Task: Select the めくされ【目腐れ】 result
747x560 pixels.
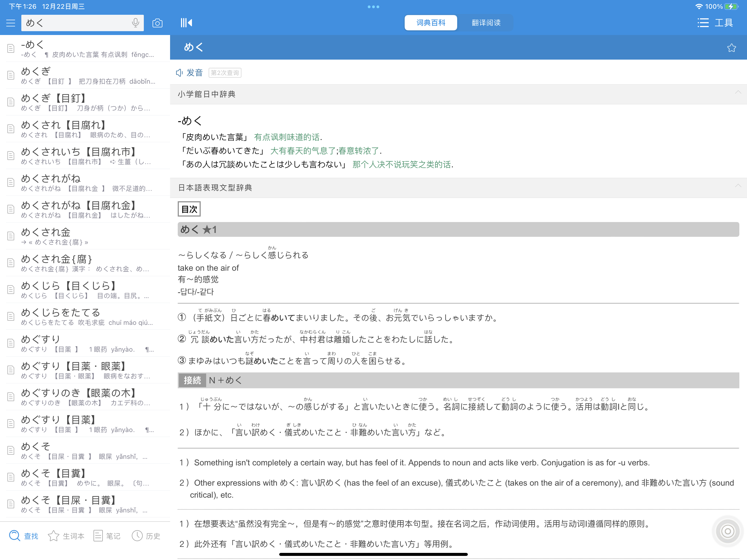Action: (85, 129)
